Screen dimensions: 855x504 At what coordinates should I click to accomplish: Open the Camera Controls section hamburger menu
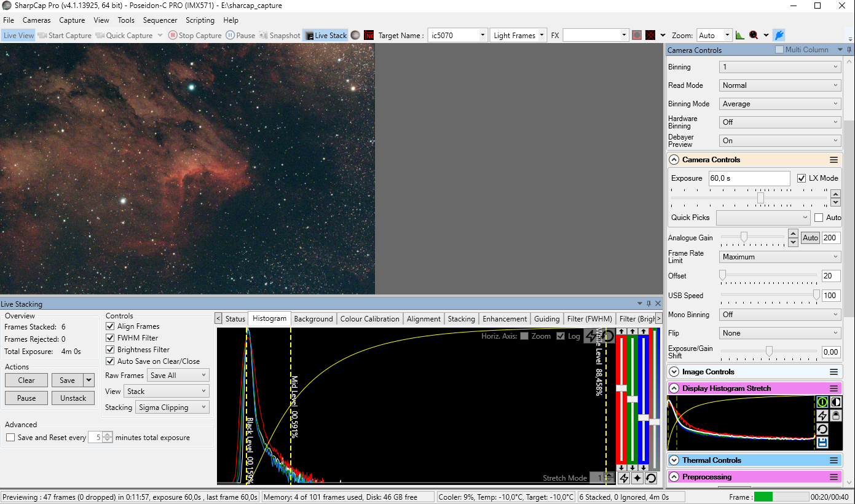(x=833, y=160)
